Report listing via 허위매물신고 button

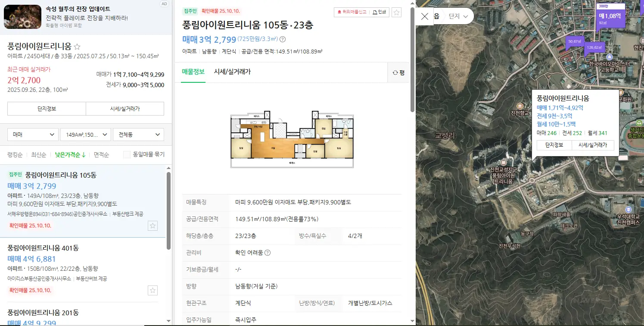(x=352, y=12)
